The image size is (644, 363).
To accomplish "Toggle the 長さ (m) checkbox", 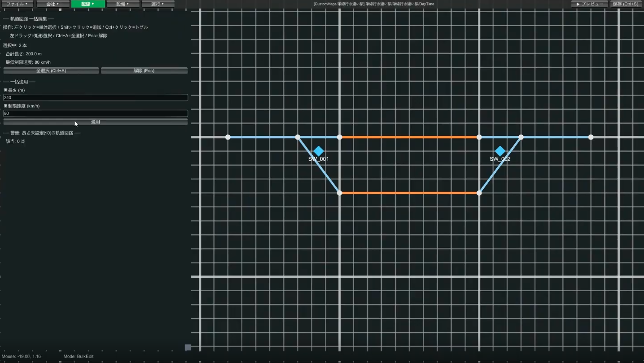I will 5,90.
